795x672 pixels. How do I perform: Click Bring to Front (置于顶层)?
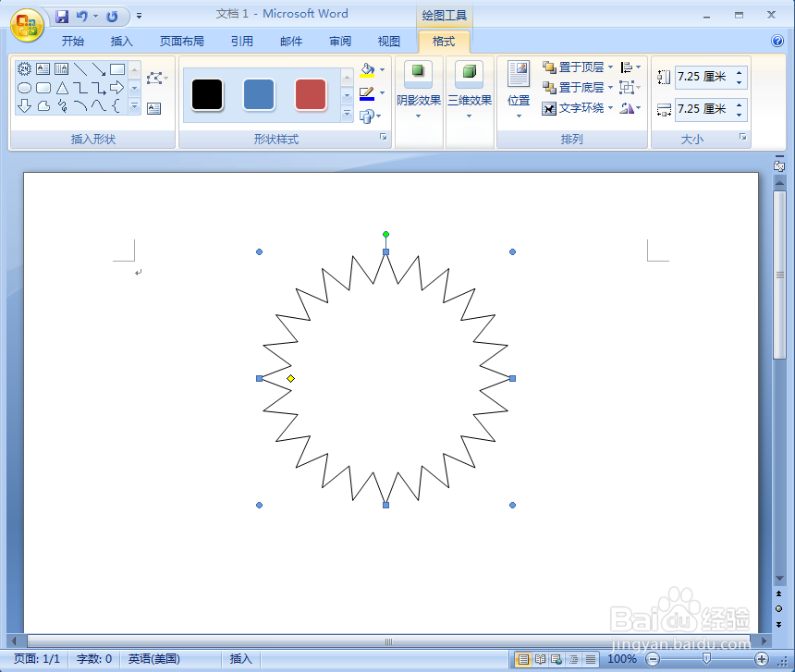click(573, 67)
